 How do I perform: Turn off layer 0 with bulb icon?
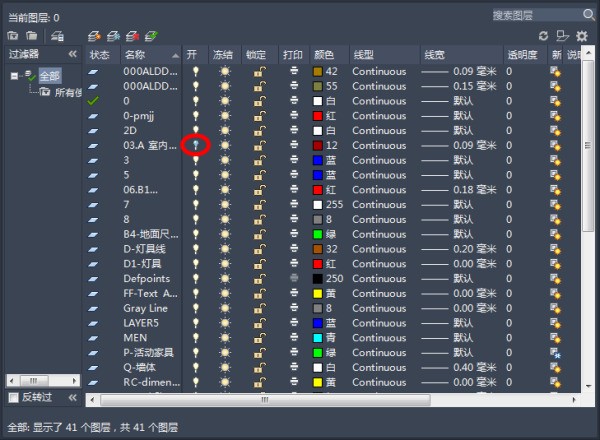click(x=196, y=101)
